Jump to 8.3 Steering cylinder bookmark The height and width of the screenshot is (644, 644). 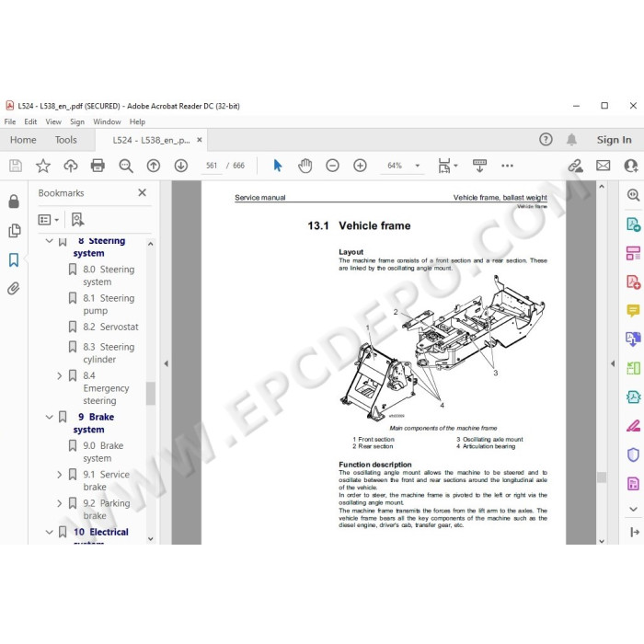[x=109, y=353]
